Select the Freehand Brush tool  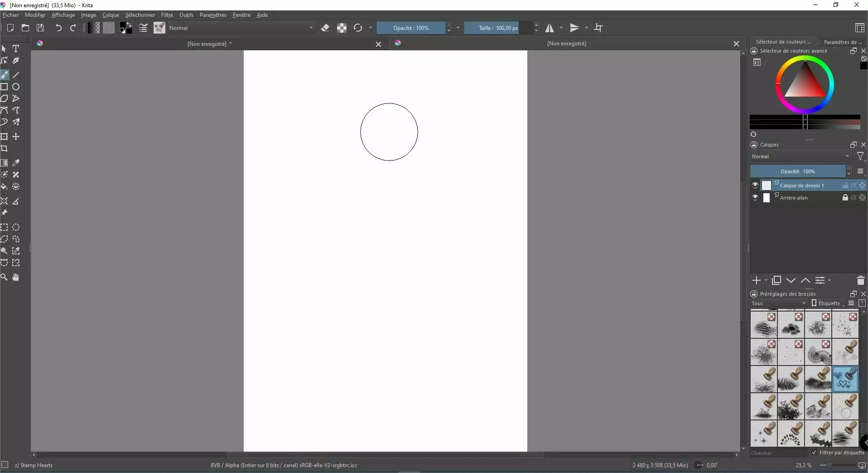click(5, 74)
